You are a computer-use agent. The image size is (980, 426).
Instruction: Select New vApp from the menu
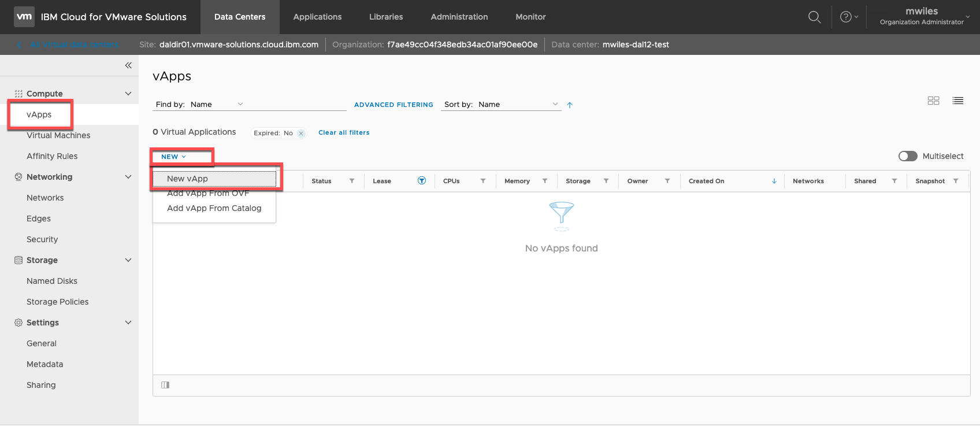(x=187, y=179)
